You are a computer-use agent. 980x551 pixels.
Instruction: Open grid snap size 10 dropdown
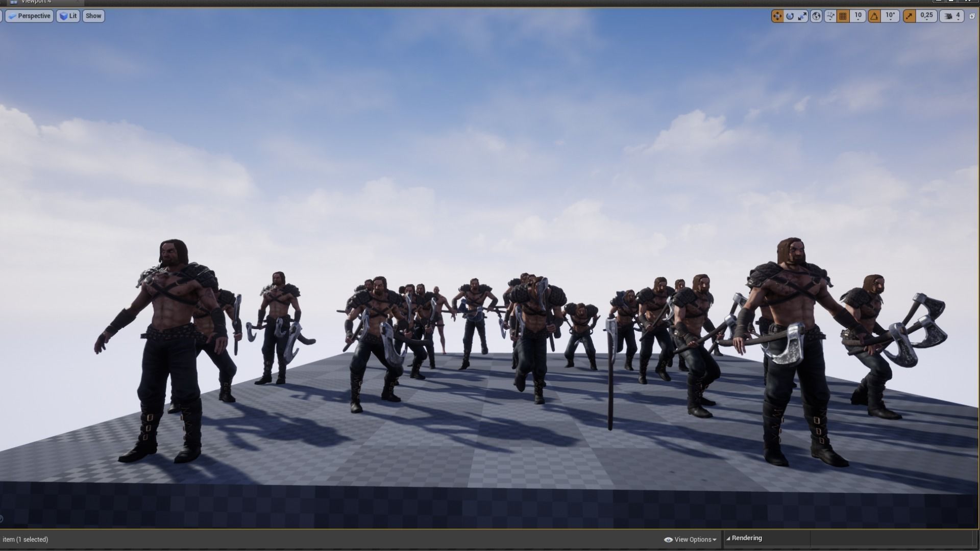click(858, 16)
